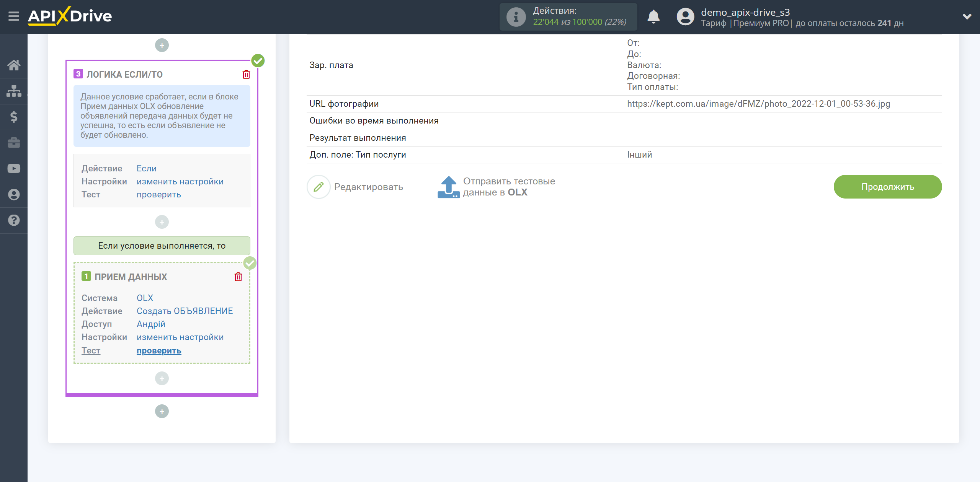This screenshot has height=482, width=980.
Task: Click green checkmark on logic block
Action: click(x=258, y=60)
